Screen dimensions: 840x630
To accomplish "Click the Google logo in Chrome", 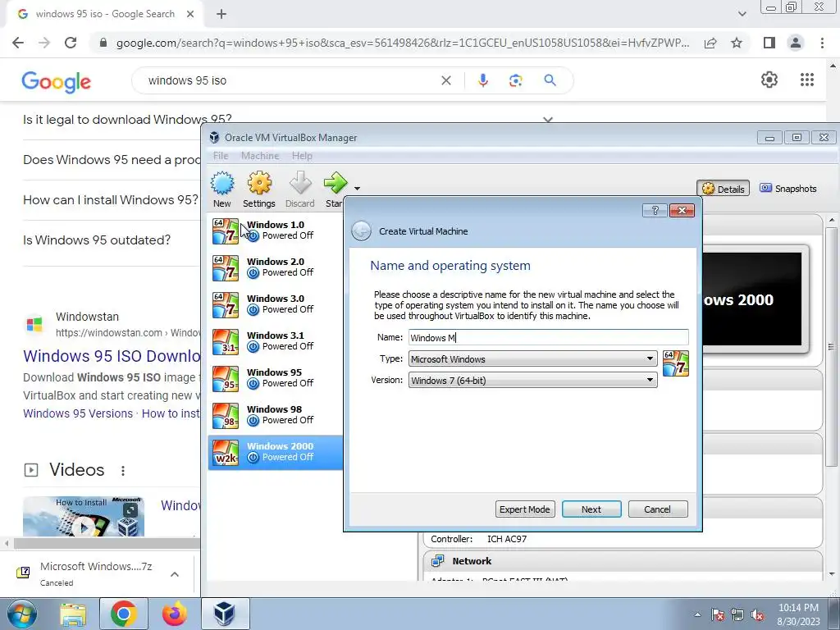I will [x=57, y=81].
